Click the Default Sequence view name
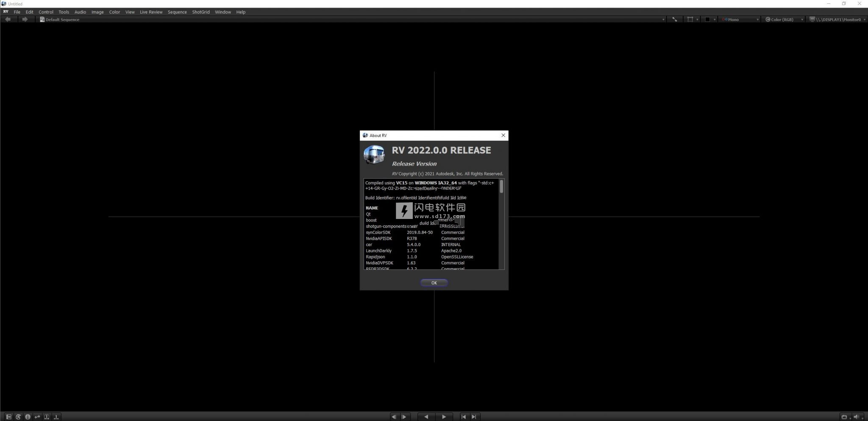Image resolution: width=868 pixels, height=421 pixels. [x=62, y=19]
